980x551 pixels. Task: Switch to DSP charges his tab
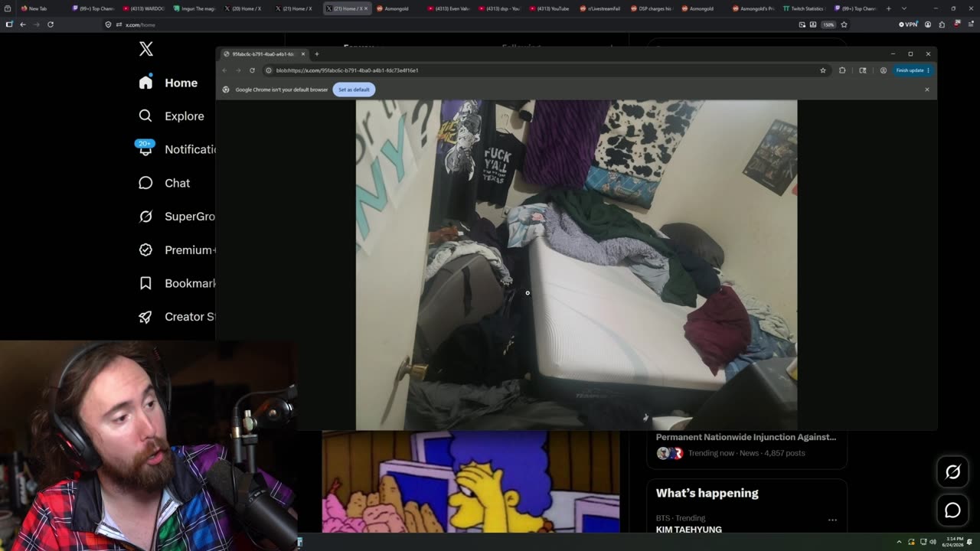[x=652, y=8]
